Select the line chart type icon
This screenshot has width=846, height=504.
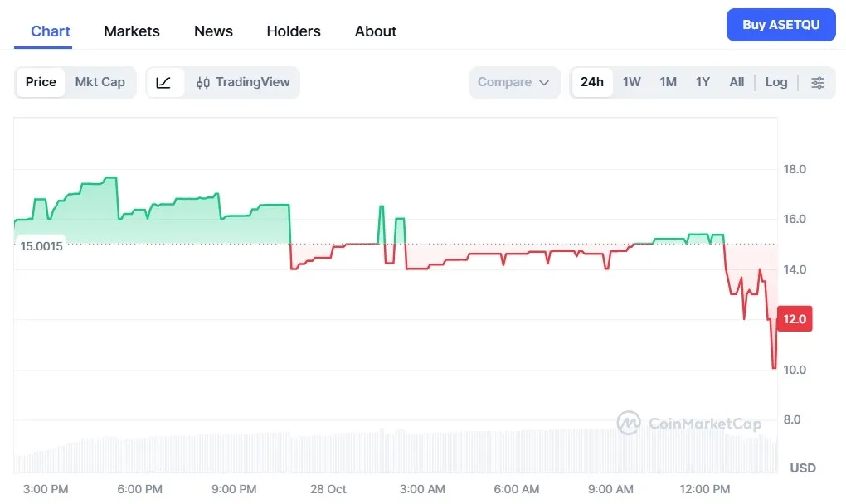point(164,82)
